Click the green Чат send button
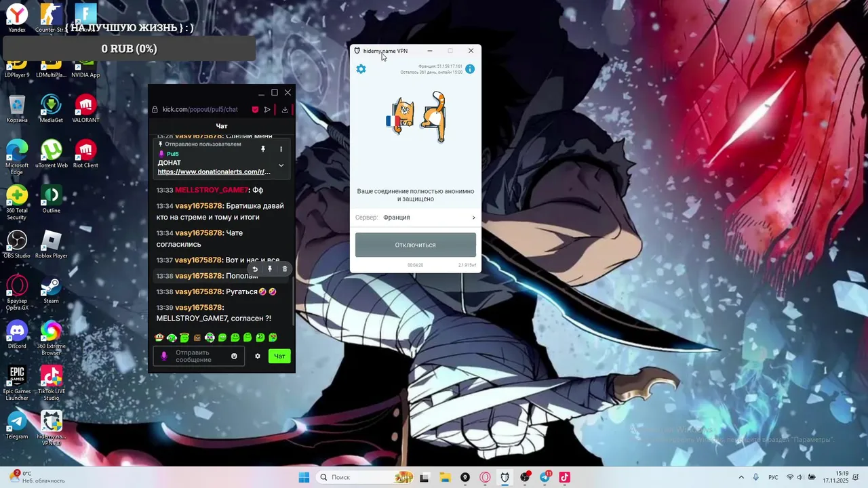 pyautogui.click(x=279, y=356)
